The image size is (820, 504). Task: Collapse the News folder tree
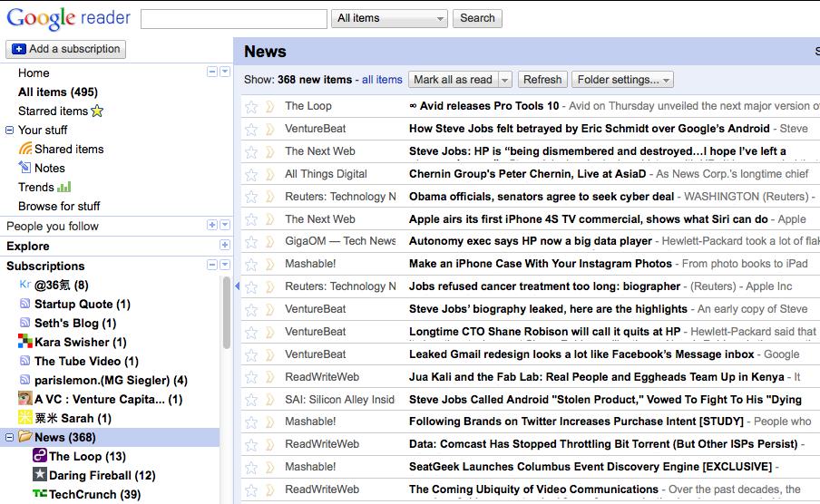point(9,437)
